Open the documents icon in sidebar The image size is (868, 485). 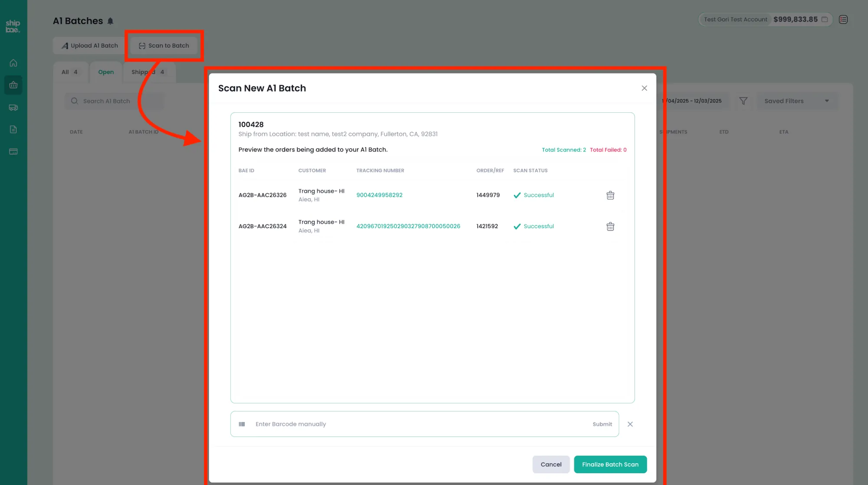pyautogui.click(x=13, y=129)
